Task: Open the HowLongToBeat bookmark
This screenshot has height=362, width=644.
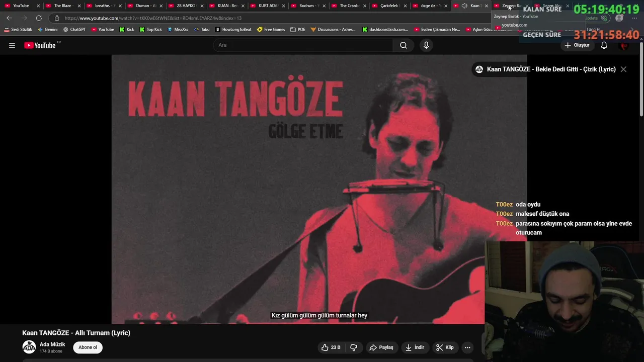Action: coord(233,29)
